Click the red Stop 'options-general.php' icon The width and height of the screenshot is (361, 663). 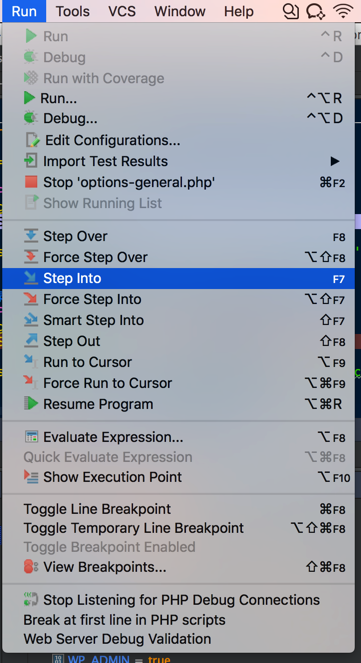coord(31,182)
